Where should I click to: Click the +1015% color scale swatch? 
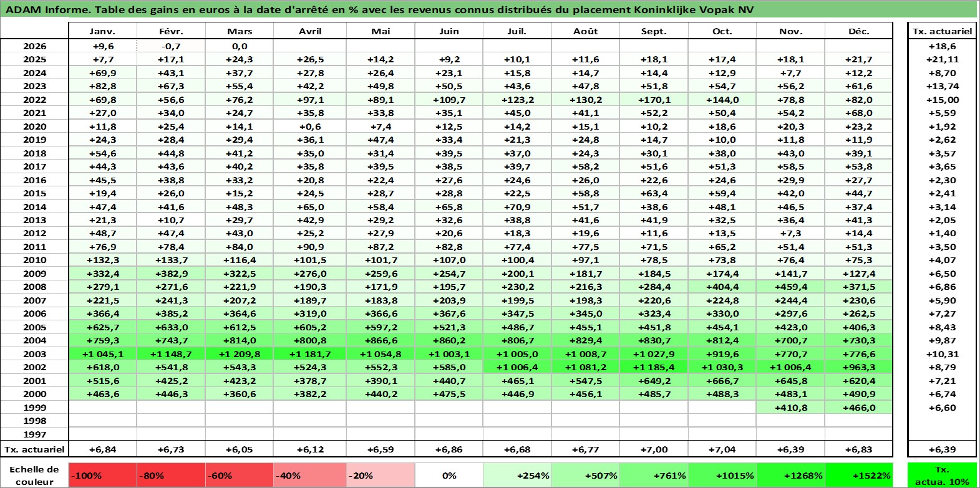point(722,476)
